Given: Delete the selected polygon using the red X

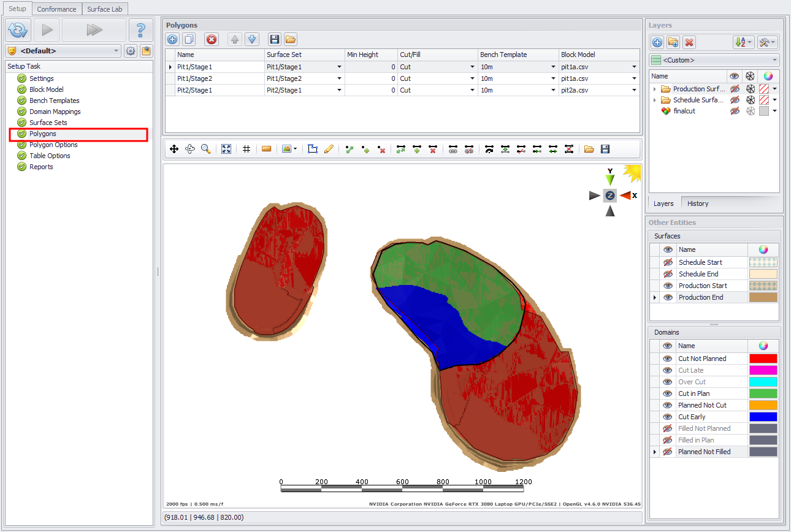Looking at the screenshot, I should pos(211,39).
